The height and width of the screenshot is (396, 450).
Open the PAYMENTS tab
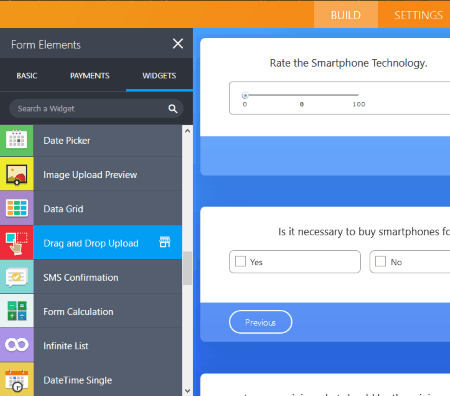(x=90, y=76)
